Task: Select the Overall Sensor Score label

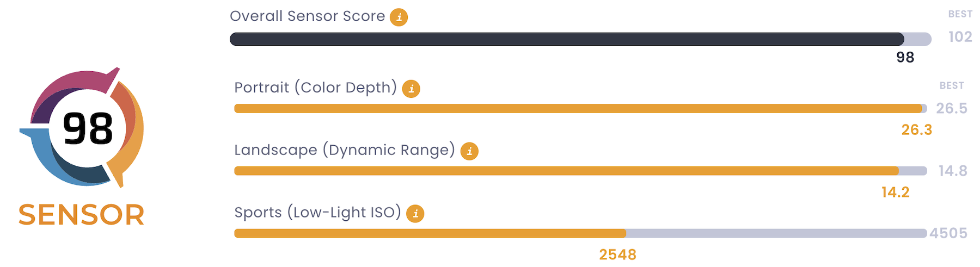Action: [307, 16]
